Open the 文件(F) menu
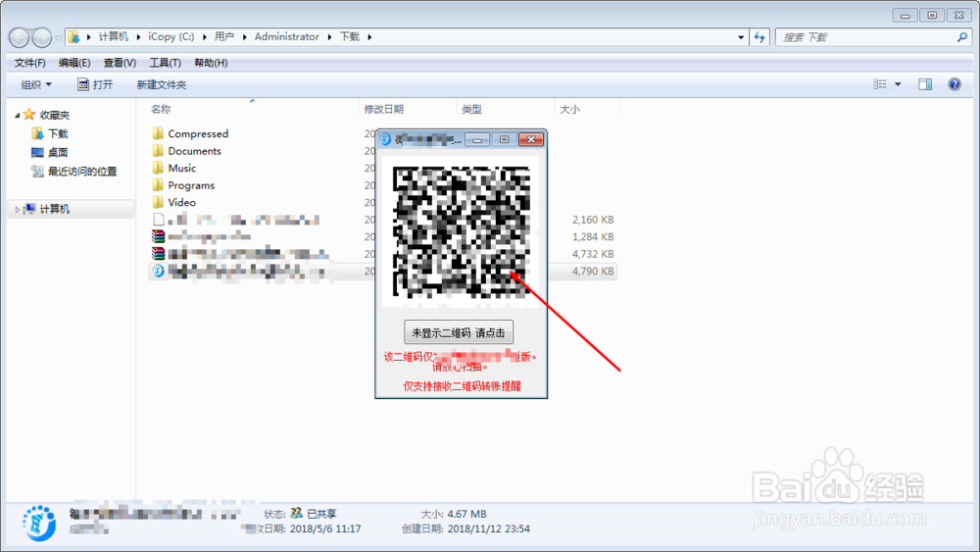This screenshot has height=552, width=980. click(30, 63)
